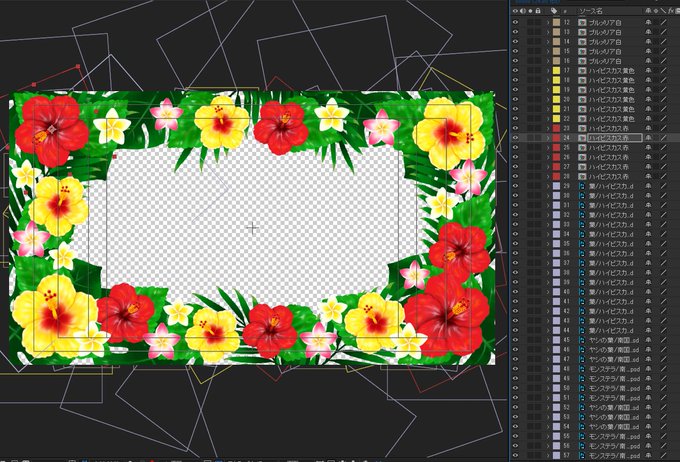Screen dimensions: 680x462
Task: Expand the properties of layer 29
Action: pyautogui.click(x=548, y=186)
